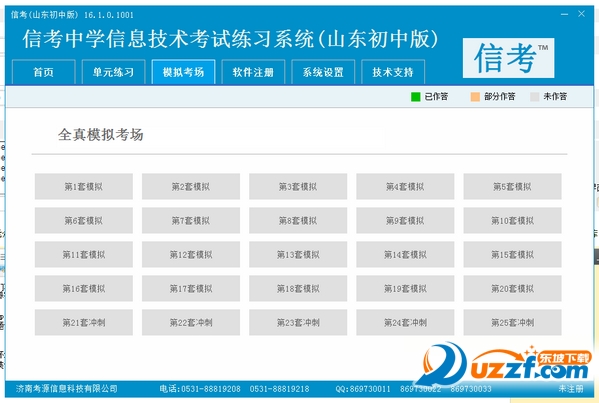Launch 第5套模拟 exam

tap(512, 186)
